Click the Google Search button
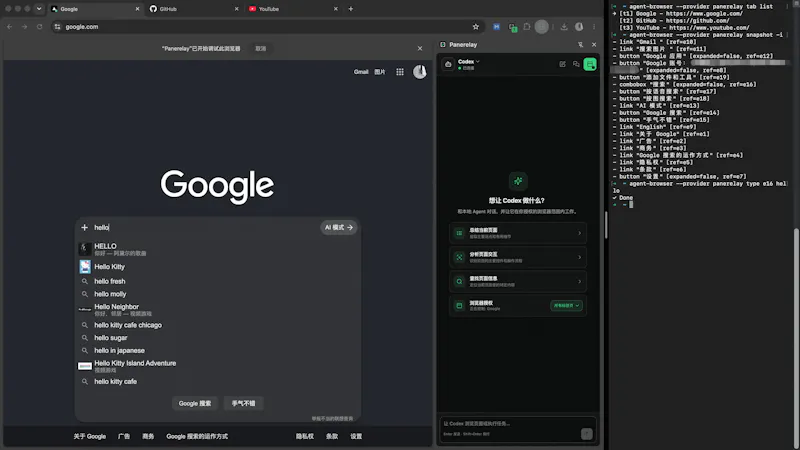Viewport: 800px width, 450px height. (x=195, y=404)
